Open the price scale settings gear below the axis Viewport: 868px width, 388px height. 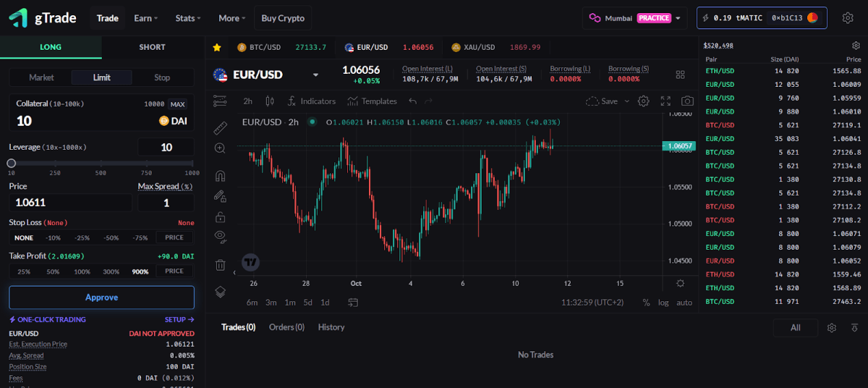coord(681,283)
